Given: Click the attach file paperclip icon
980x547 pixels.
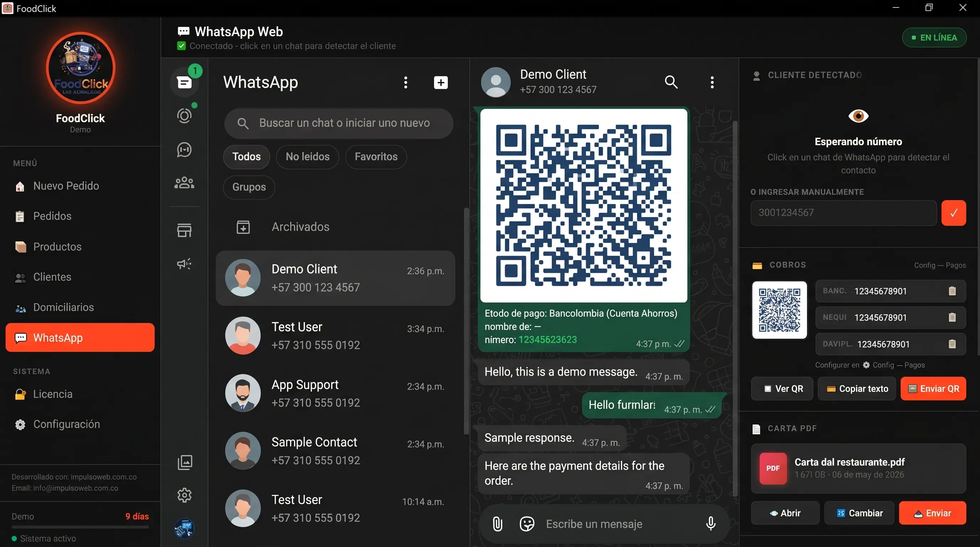Looking at the screenshot, I should pyautogui.click(x=497, y=524).
